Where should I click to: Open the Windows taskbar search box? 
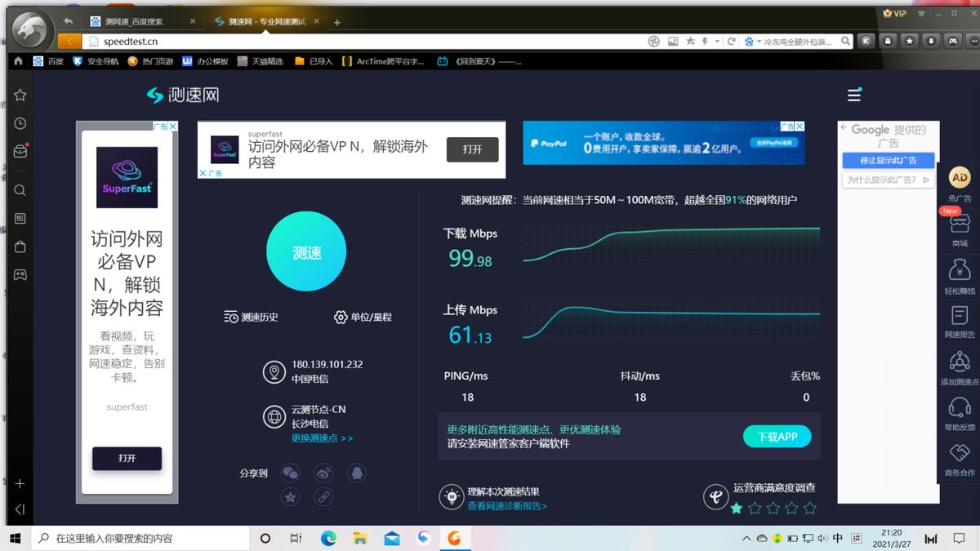click(x=140, y=538)
